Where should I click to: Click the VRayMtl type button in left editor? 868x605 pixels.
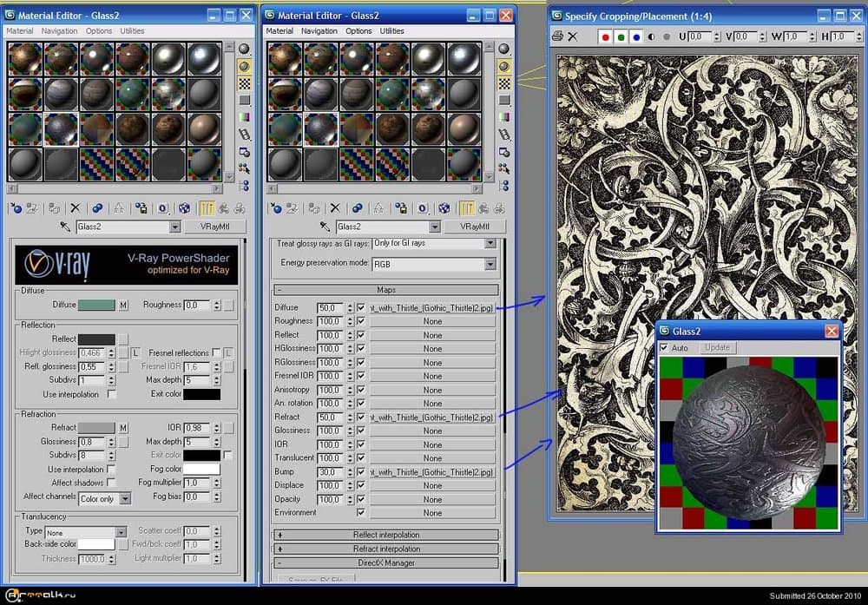pos(215,227)
